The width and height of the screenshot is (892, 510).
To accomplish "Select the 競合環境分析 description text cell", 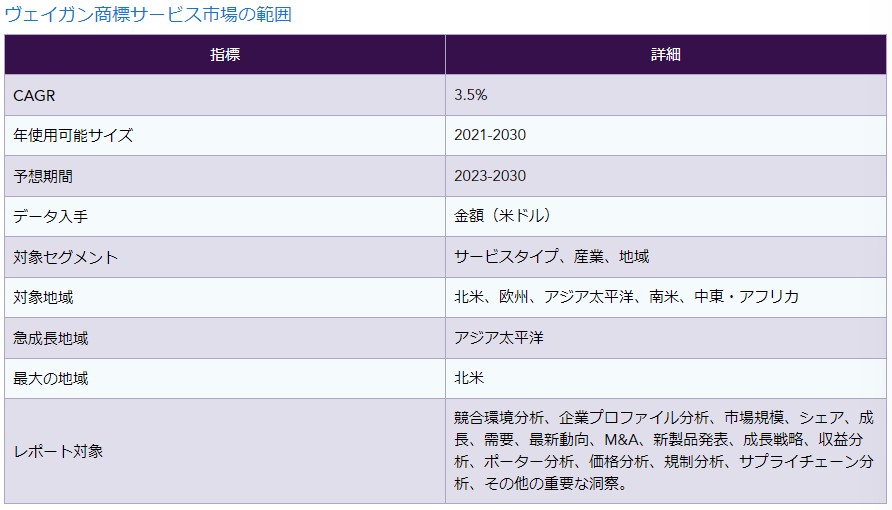I will (664, 451).
